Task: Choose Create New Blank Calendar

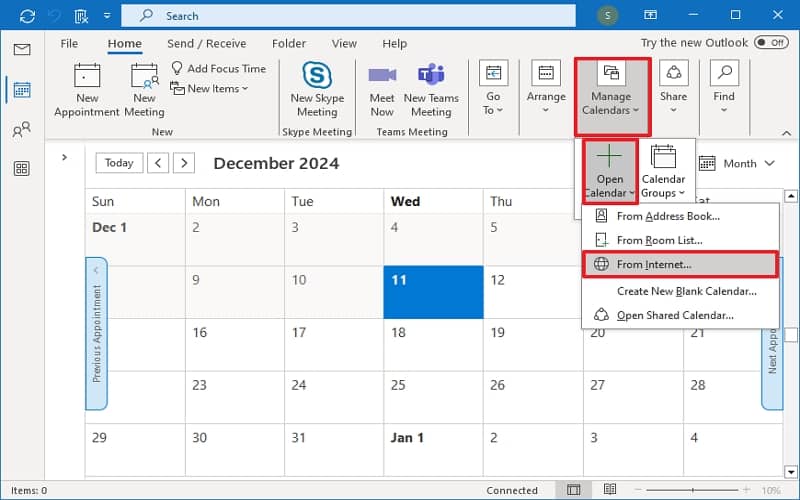Action: [680, 291]
